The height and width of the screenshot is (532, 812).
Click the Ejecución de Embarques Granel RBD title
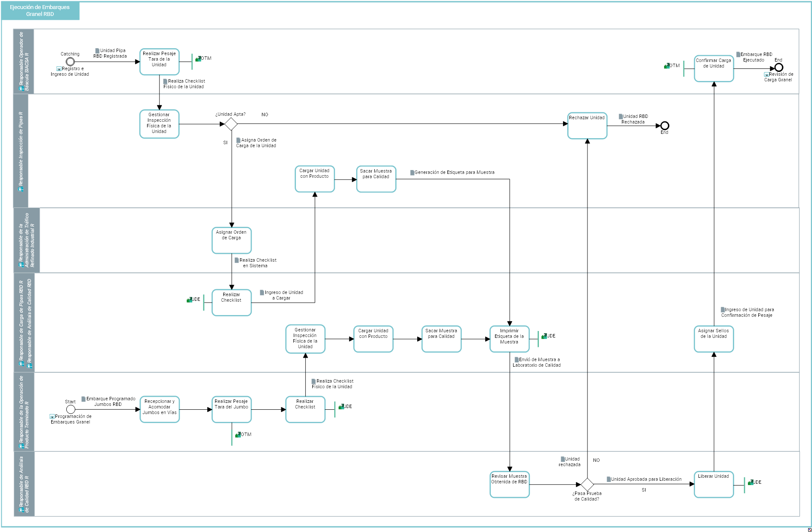(40, 11)
